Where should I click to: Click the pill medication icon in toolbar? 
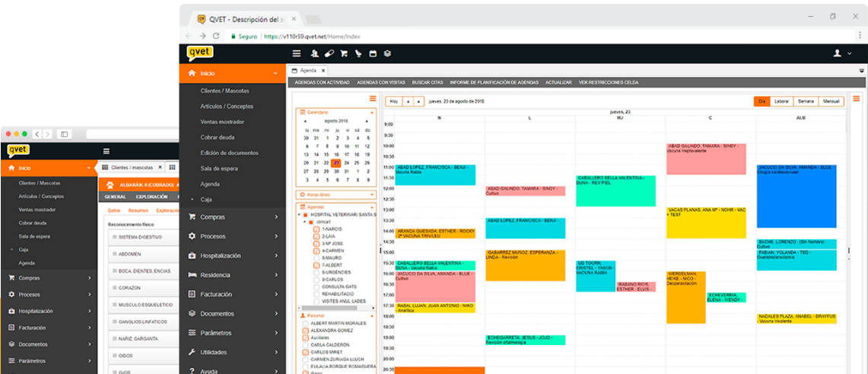point(329,53)
